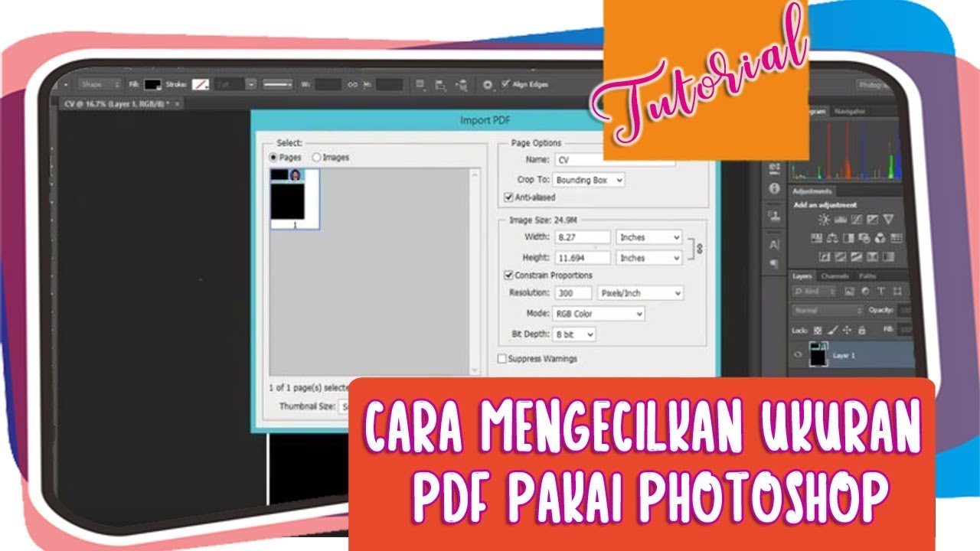Open the Paragraph panel icon
Image resolution: width=980 pixels, height=551 pixels.
pyautogui.click(x=774, y=264)
